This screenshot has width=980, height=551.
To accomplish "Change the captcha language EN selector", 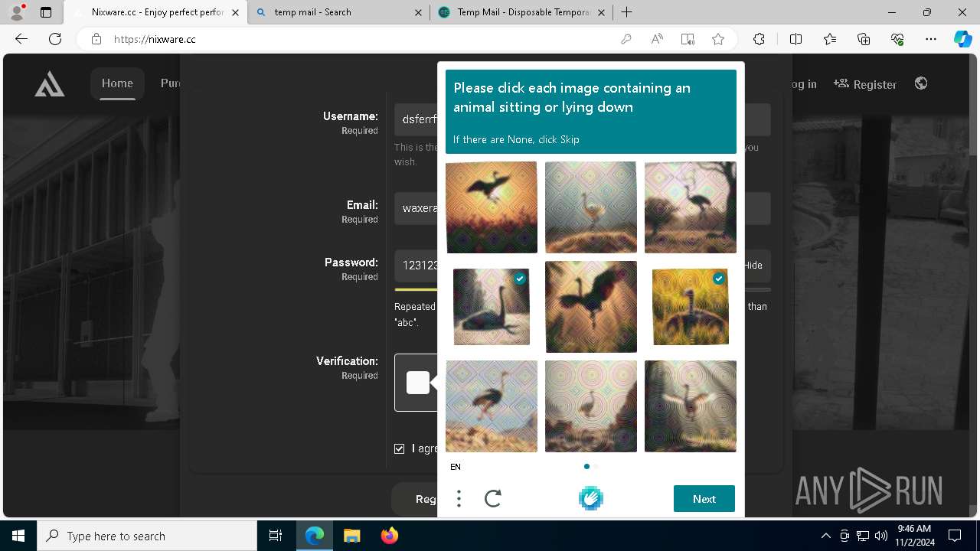I will click(456, 467).
